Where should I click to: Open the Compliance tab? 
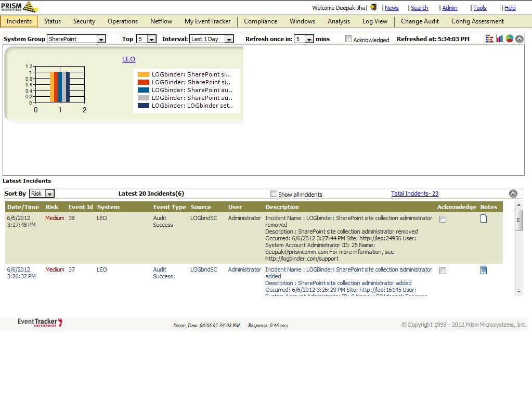click(x=261, y=21)
